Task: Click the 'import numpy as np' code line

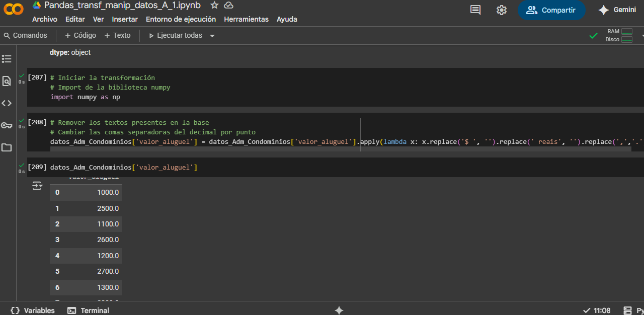Action: tap(85, 97)
